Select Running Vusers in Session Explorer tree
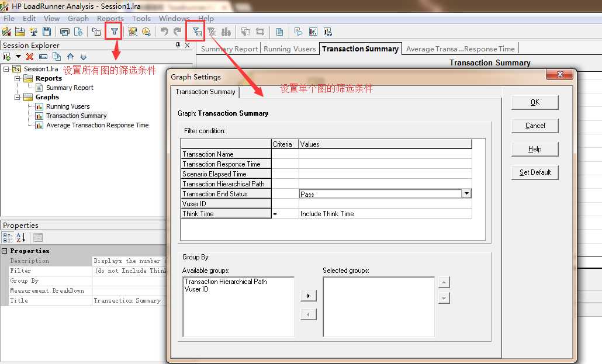 coord(68,106)
